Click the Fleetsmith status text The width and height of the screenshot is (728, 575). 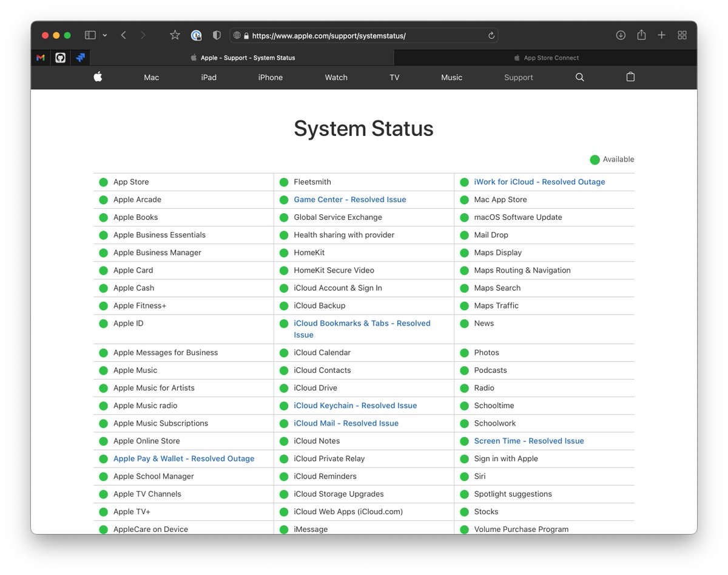312,182
